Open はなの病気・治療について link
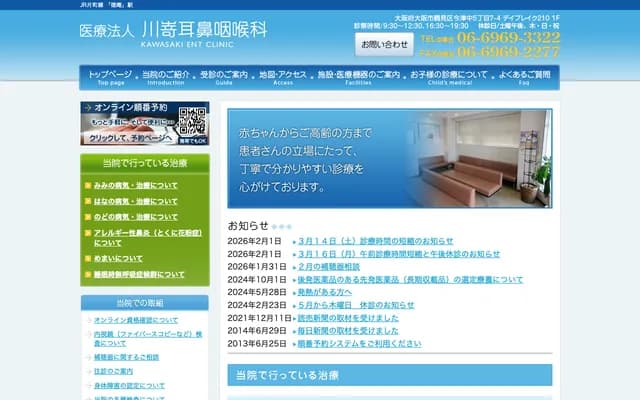 click(136, 201)
